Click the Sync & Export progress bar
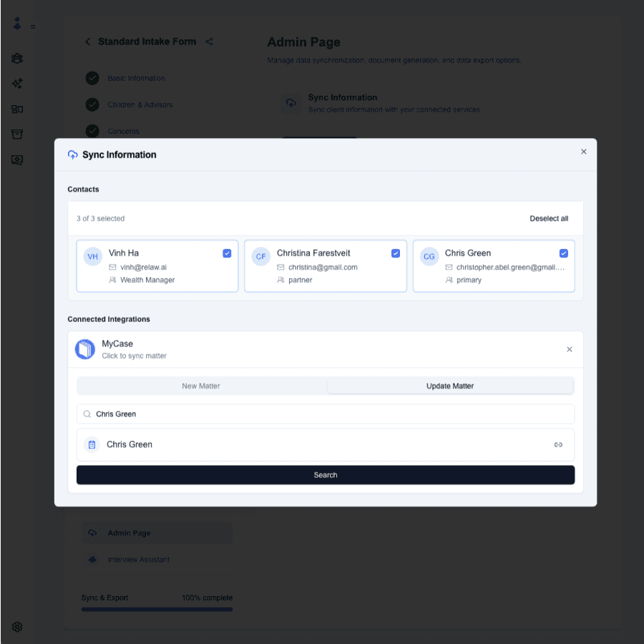 click(157, 610)
